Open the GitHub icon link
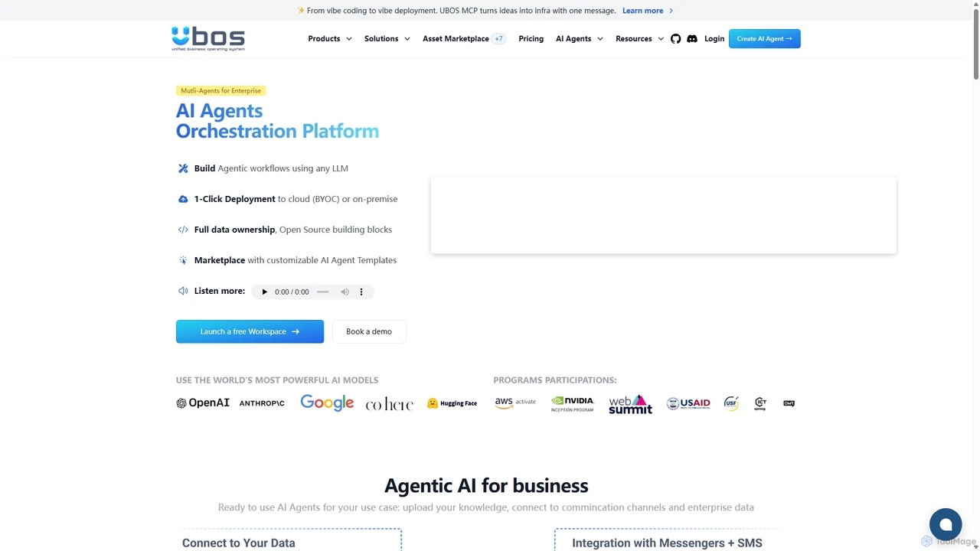This screenshot has height=551, width=980. tap(675, 38)
